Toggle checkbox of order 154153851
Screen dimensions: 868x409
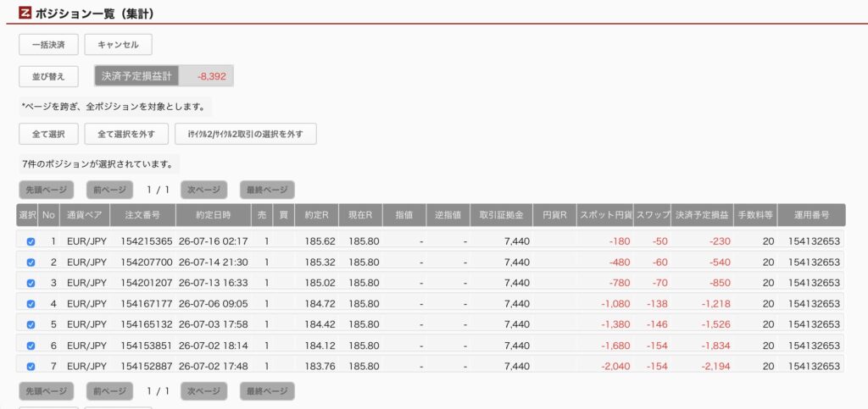(31, 346)
